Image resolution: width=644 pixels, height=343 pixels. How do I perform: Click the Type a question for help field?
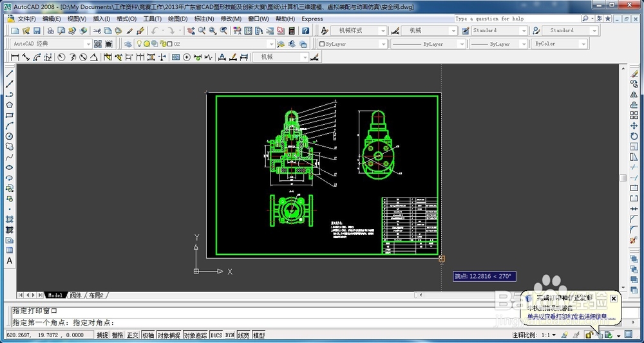pos(516,19)
